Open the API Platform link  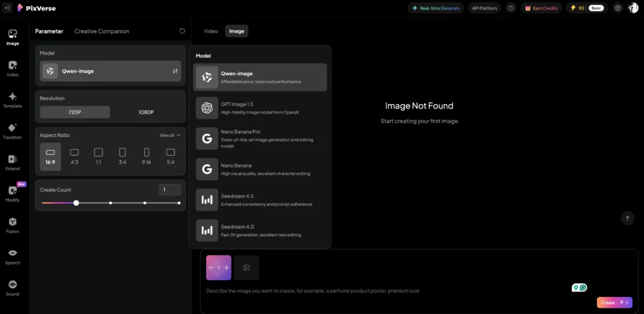pos(485,8)
